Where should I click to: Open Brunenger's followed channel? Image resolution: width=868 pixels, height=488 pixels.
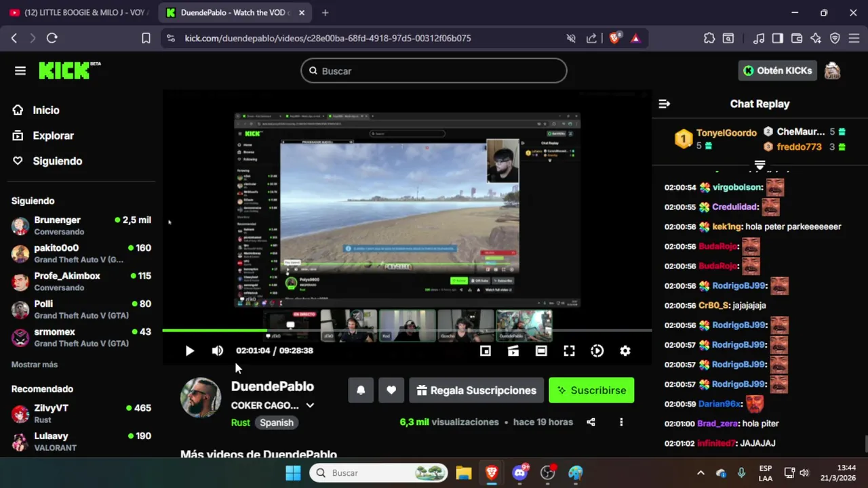81,226
